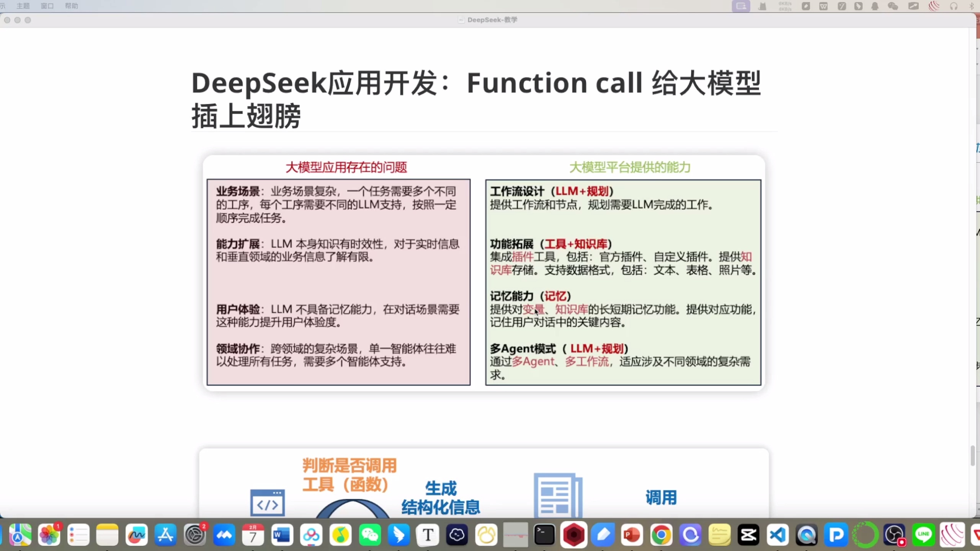Open the 帮助 menu
This screenshot has width=980, height=551.
click(71, 6)
